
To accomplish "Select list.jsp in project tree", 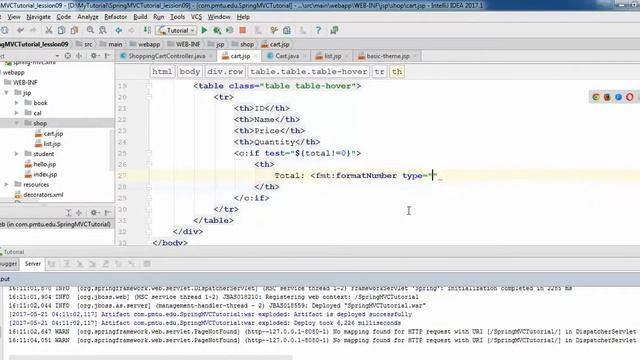I will [52, 144].
